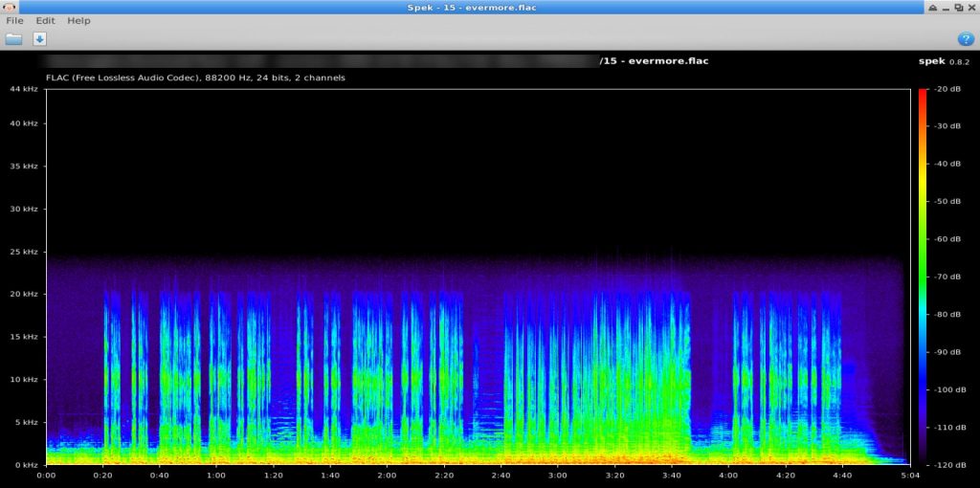This screenshot has width=980, height=488.
Task: Click the 1:40 time axis label
Action: (x=330, y=475)
